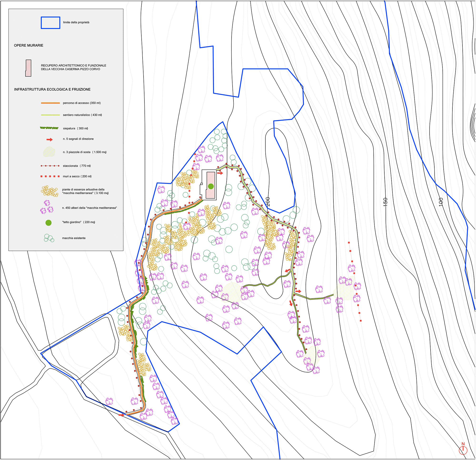Click the pale green piazzole di sosta legend blob
476x460 pixels.
[x=49, y=152]
